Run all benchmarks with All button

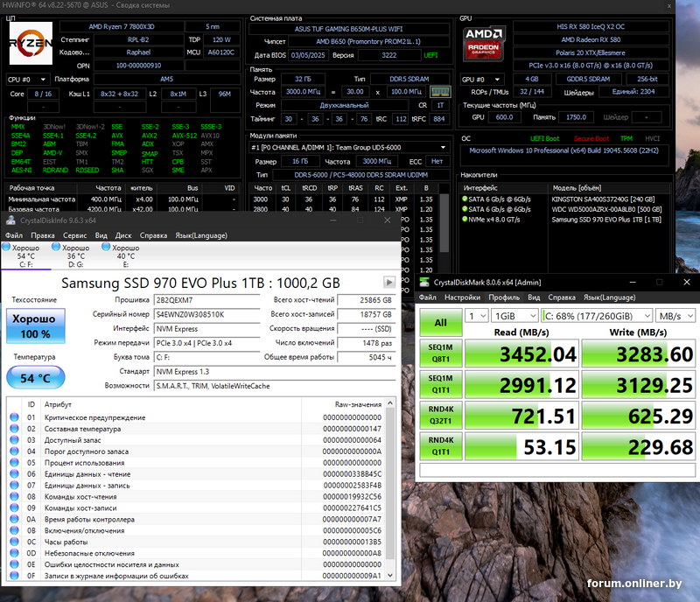[x=440, y=323]
